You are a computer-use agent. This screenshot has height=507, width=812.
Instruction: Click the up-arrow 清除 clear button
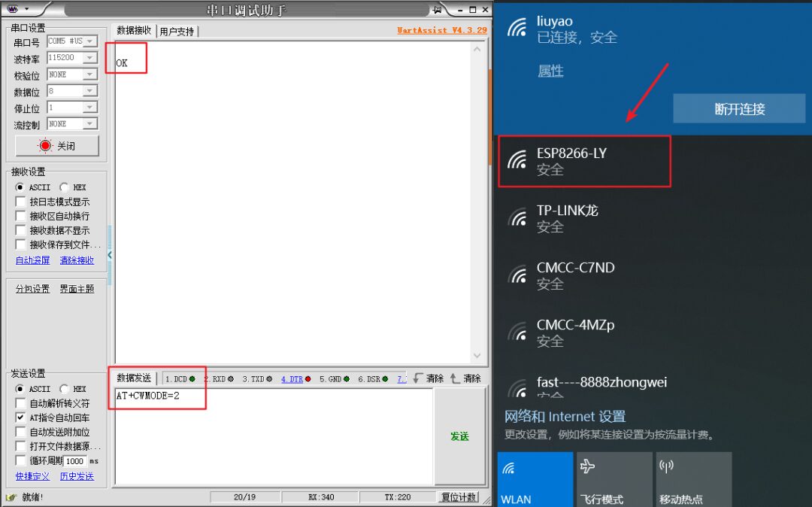click(x=465, y=378)
